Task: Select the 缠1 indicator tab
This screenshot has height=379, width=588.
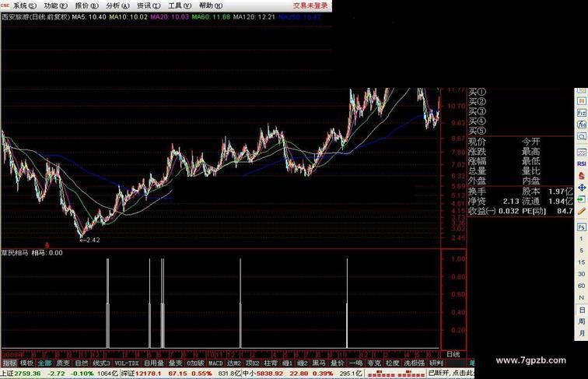Action: tap(287, 363)
